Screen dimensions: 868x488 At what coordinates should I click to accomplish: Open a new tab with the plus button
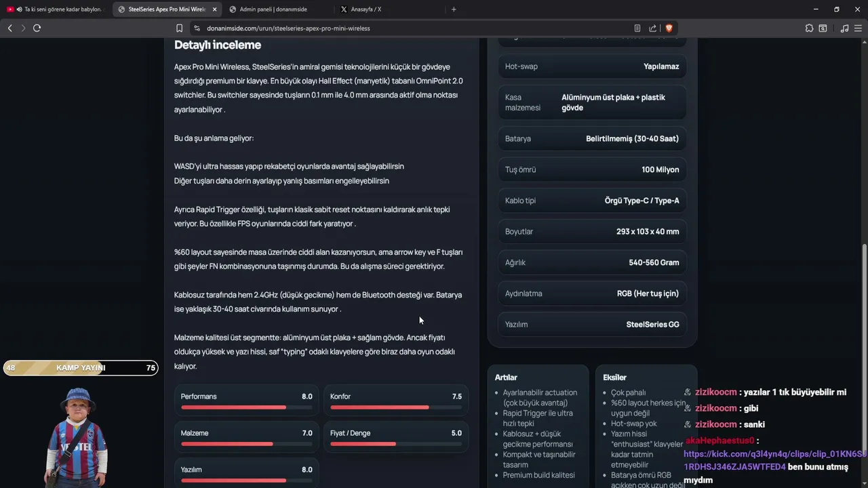point(454,9)
